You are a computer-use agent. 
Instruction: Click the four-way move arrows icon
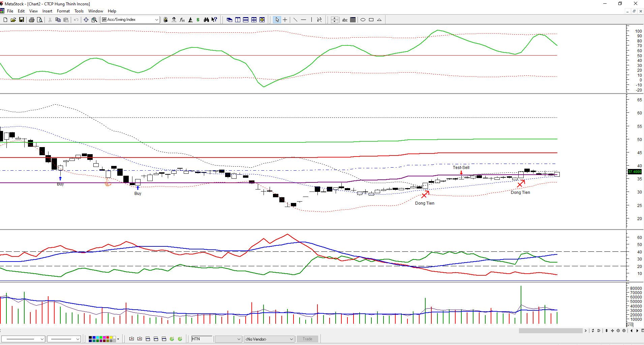pos(612,331)
